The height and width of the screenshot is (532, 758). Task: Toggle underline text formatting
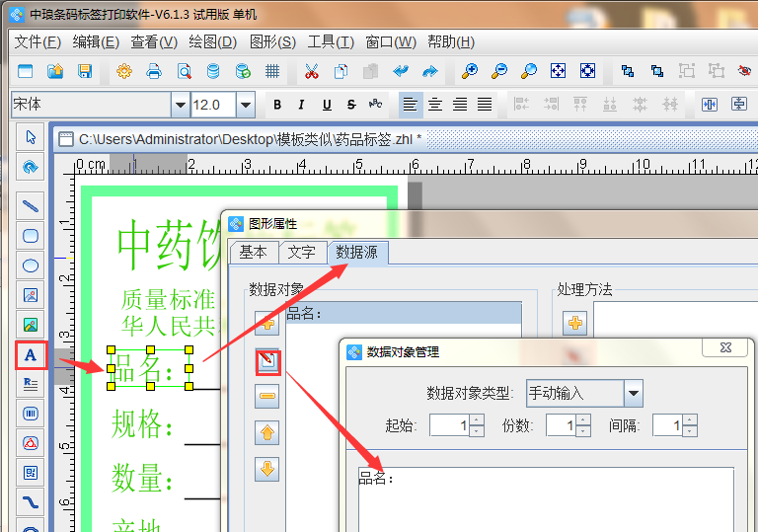click(327, 105)
